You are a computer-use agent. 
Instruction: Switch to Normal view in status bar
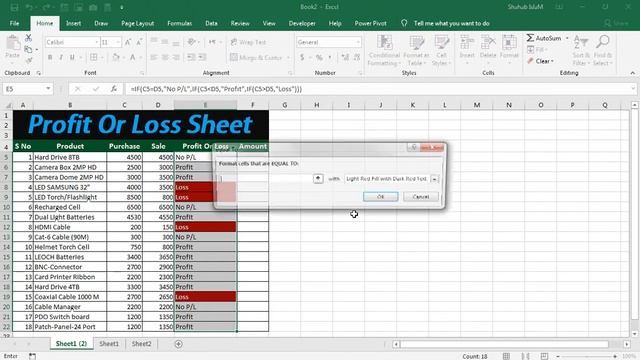tap(506, 356)
